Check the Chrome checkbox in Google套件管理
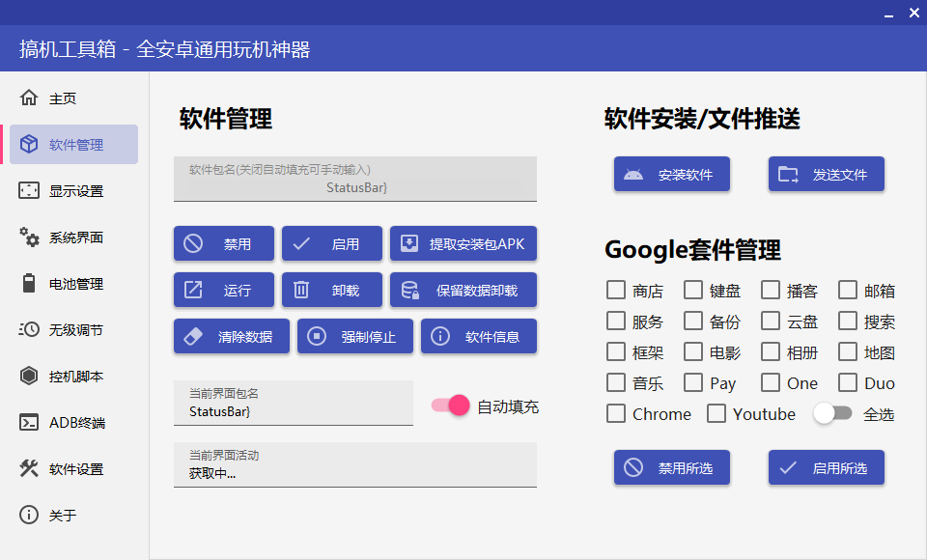This screenshot has width=927, height=560. (x=614, y=413)
